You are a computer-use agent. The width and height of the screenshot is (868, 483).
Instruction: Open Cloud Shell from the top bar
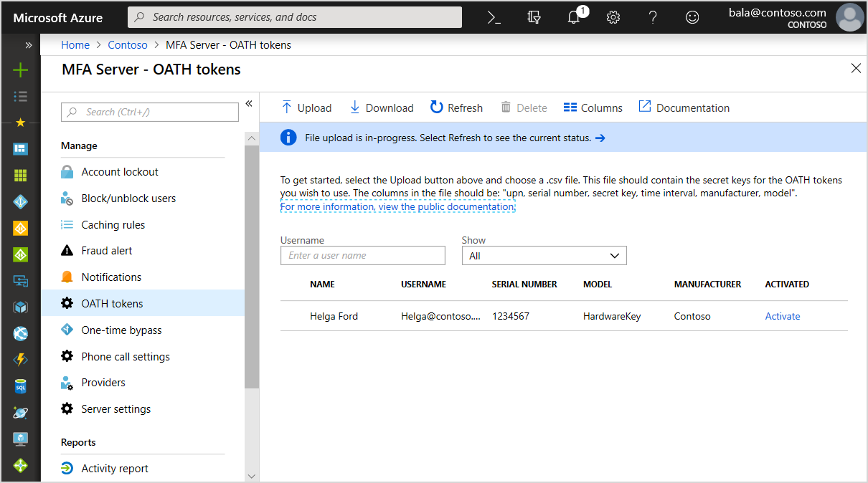[x=494, y=17]
